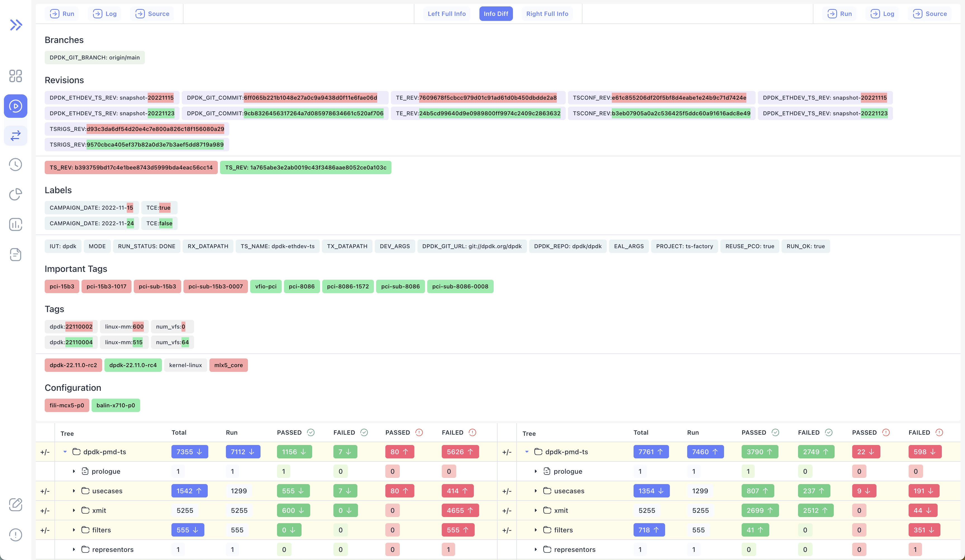Open the document notes sidebar icon
Screen dimensions: 965x560
pyautogui.click(x=16, y=255)
